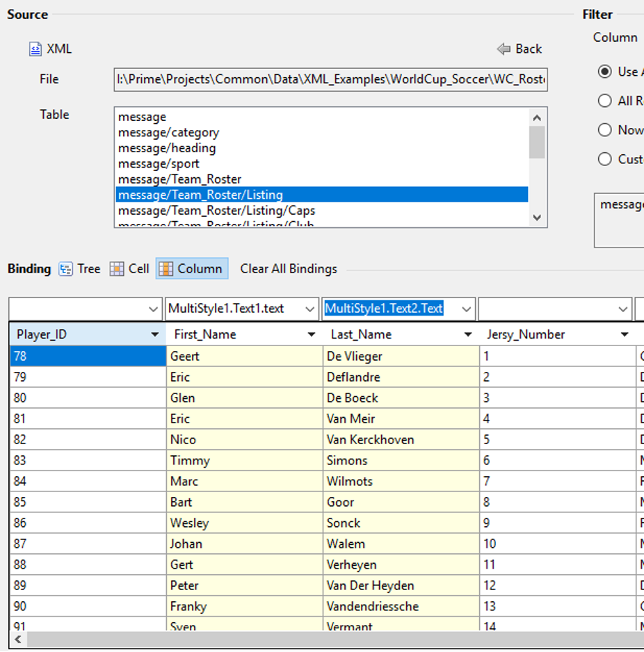The height and width of the screenshot is (652, 644).
Task: Click the XML source type icon
Action: [35, 49]
